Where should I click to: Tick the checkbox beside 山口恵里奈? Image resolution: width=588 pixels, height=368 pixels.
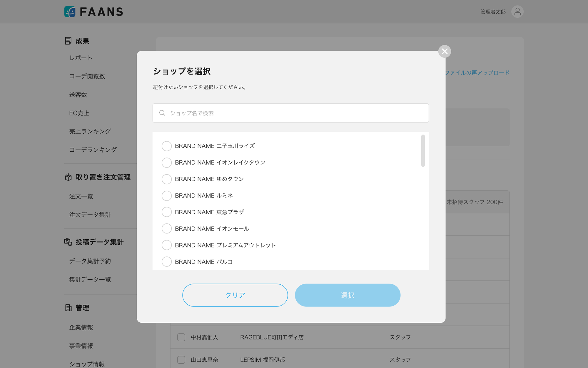point(181,360)
